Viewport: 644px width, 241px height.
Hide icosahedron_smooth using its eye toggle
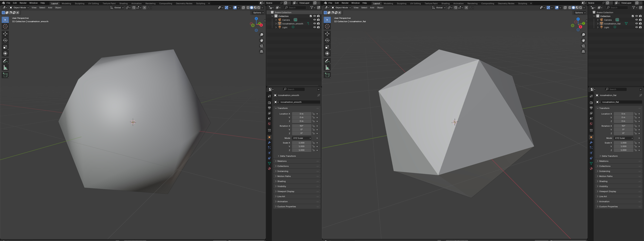point(315,23)
